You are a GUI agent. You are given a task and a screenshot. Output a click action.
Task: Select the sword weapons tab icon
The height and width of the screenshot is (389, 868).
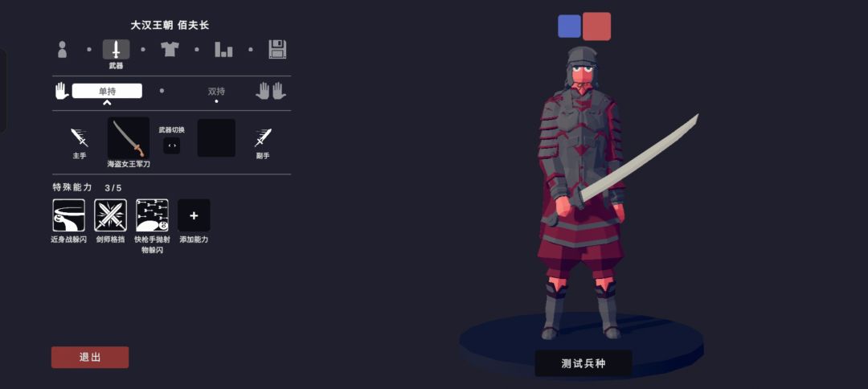coord(117,49)
